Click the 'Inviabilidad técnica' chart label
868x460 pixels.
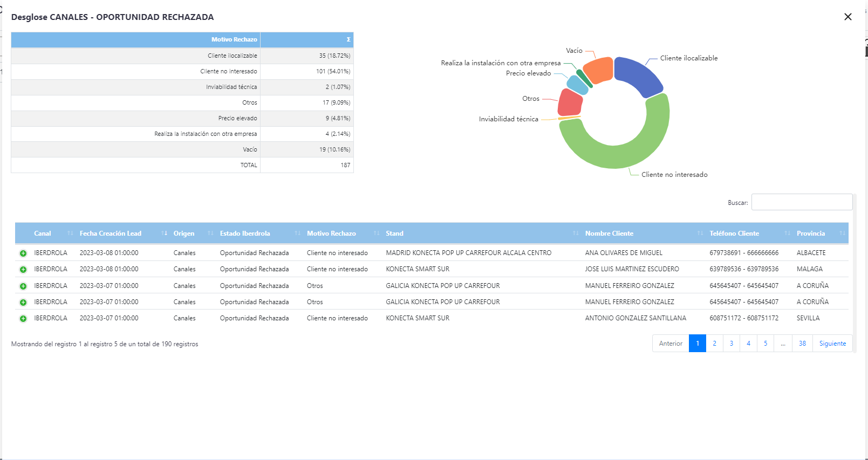click(x=509, y=119)
